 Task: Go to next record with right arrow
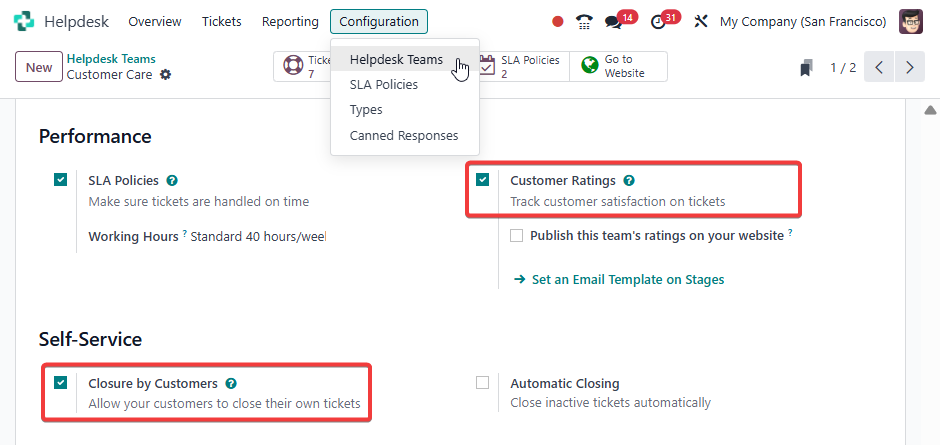pos(909,68)
